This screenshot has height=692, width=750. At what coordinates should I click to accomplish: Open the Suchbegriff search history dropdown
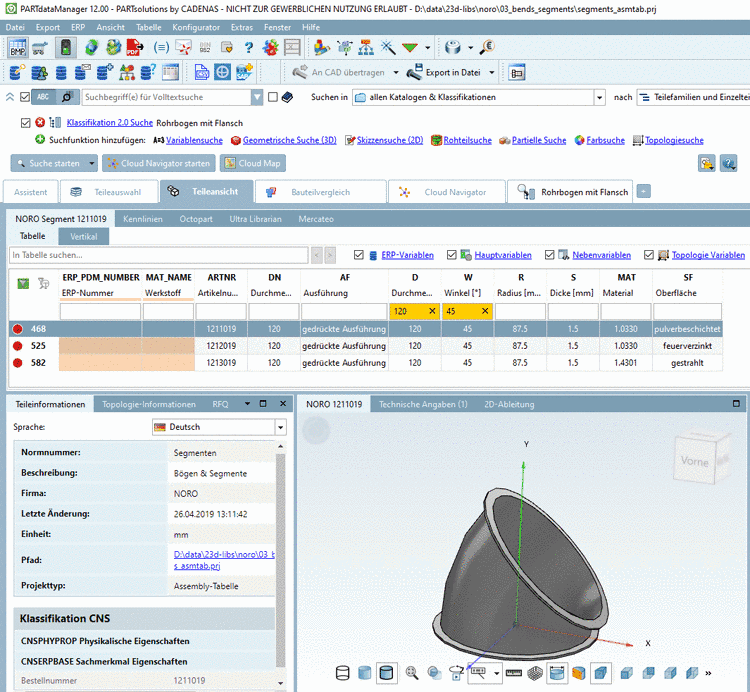(x=257, y=97)
